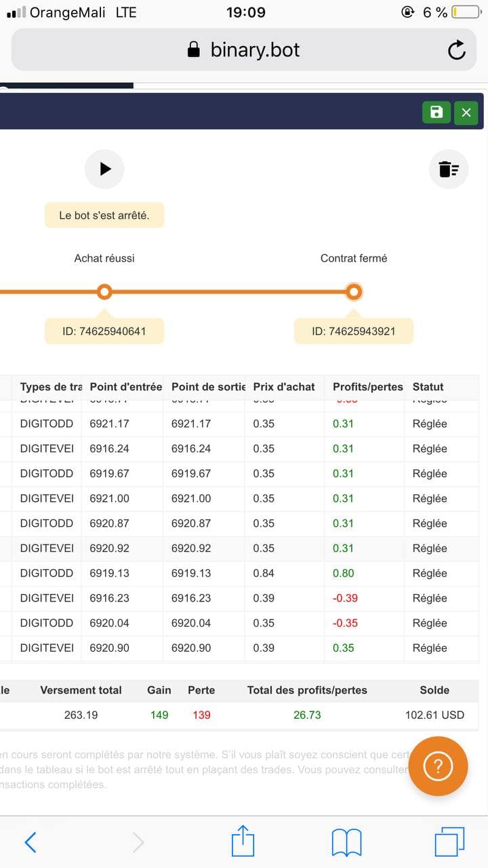Click the trash icon to clear the trade list
This screenshot has width=488, height=868.
pos(448,169)
